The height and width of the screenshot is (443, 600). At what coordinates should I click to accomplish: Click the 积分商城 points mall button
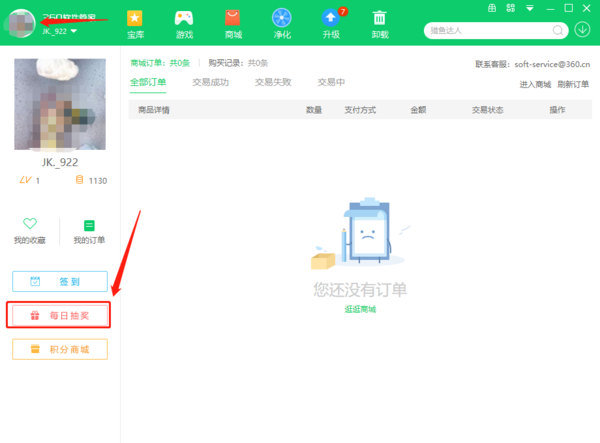pyautogui.click(x=60, y=349)
